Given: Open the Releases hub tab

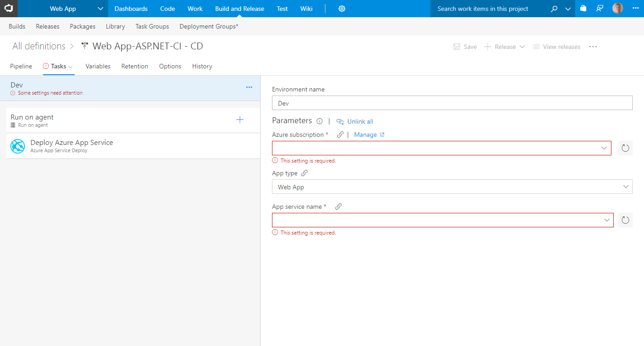Looking at the screenshot, I should (x=48, y=26).
